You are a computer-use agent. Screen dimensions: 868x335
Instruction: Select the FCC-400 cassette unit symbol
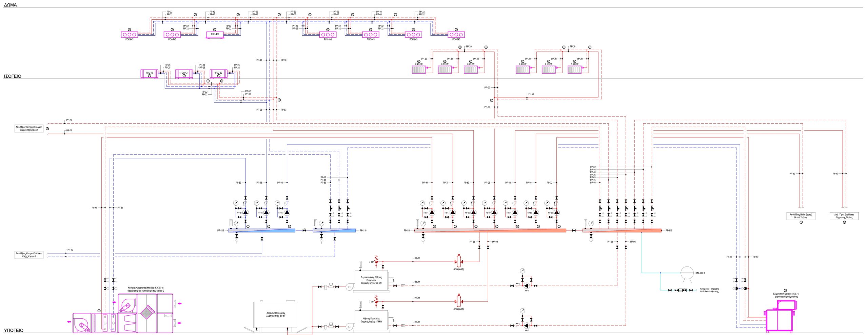[215, 35]
